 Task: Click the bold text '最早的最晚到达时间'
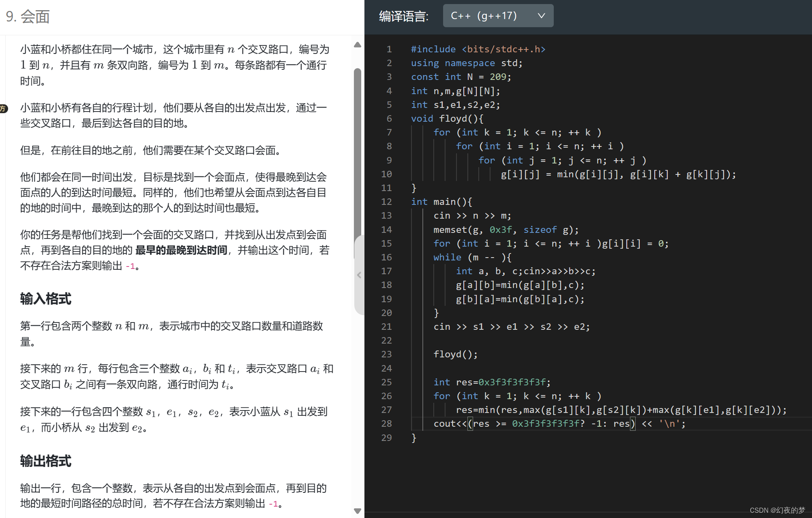(x=181, y=250)
